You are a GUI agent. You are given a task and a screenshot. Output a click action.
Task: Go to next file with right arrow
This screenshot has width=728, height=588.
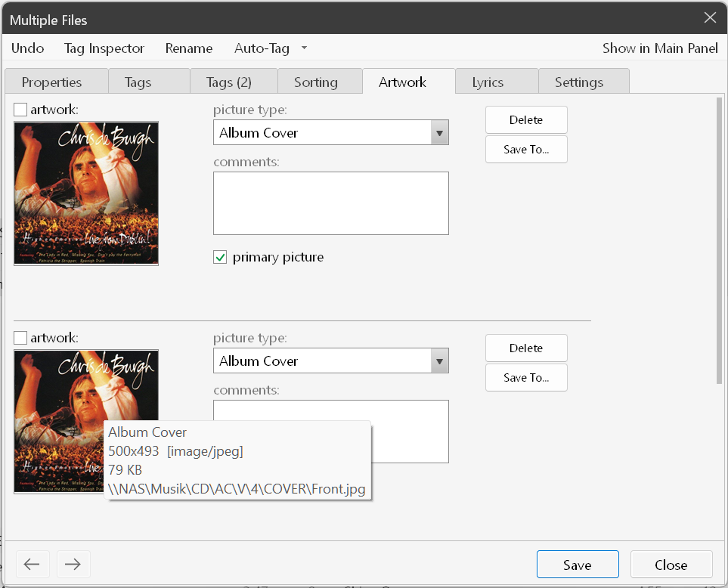click(73, 564)
